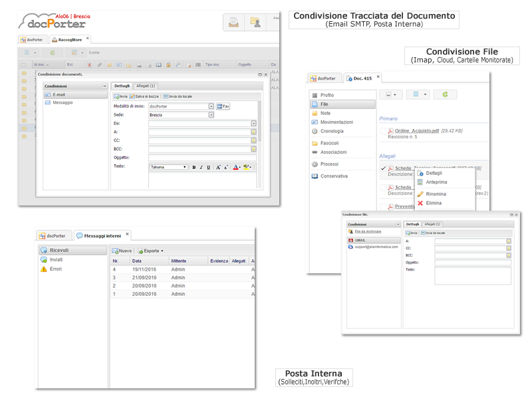Screen dimensions: 532x399
Task: Click the lock column icon in Raccoglitore header
Action: (x=168, y=65)
